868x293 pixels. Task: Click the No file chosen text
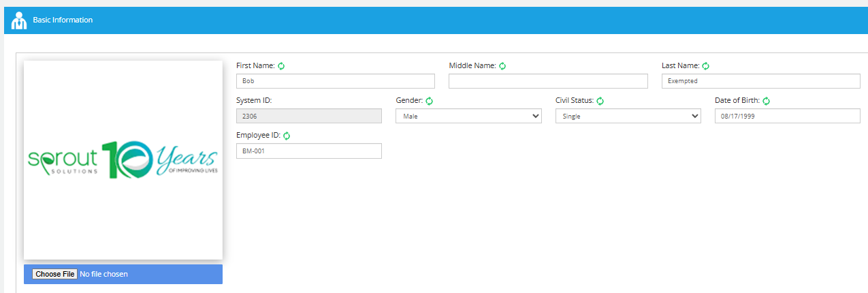click(103, 274)
